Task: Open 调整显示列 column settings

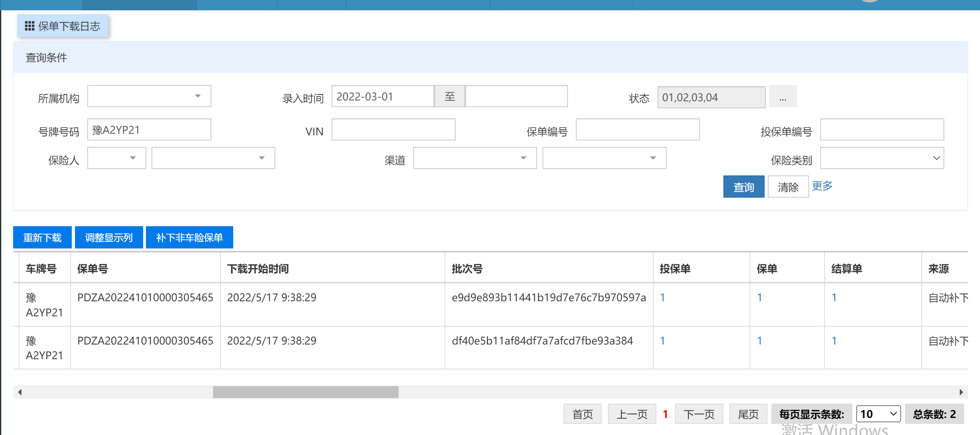Action: coord(109,237)
